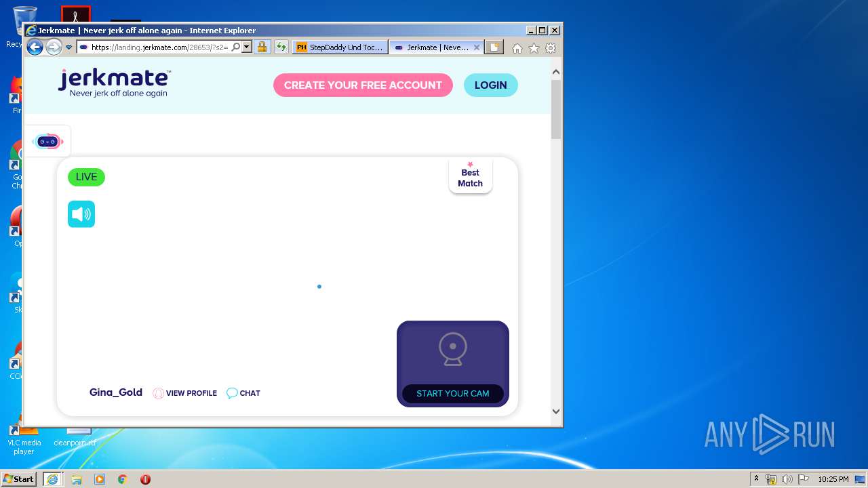The image size is (868, 488).
Task: Click the Action Center flag icon
Action: [x=804, y=479]
